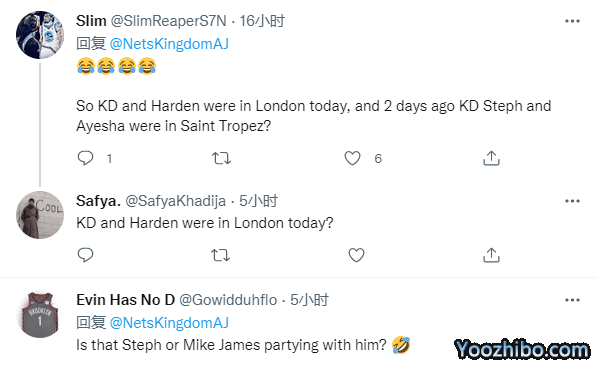Open @NetsKingdomAJ mention in Slim's reply
597x365 pixels.
(169, 44)
